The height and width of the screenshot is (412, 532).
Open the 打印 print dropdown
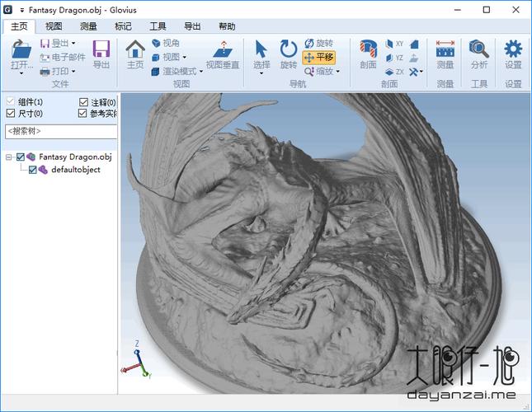(x=73, y=72)
